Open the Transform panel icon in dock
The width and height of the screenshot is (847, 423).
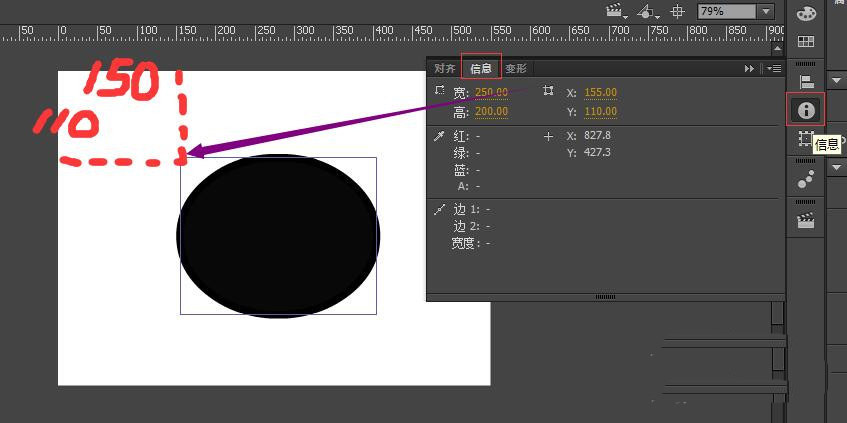(x=805, y=139)
